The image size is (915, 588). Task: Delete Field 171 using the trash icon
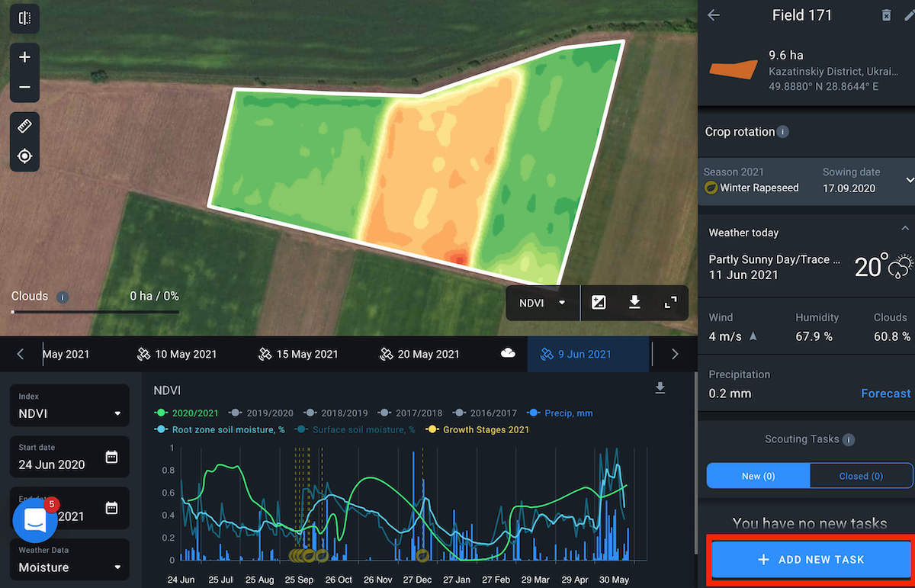click(x=886, y=15)
